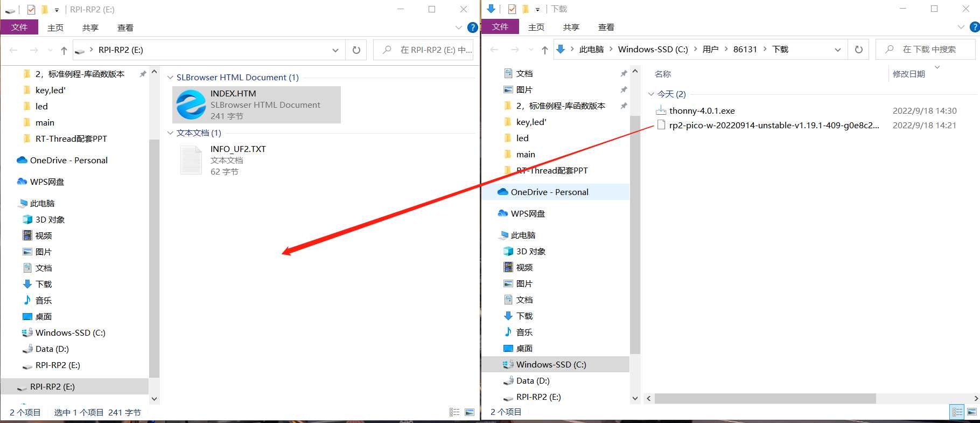Open led folder in right sidebar
The image size is (980, 423).
coord(522,138)
